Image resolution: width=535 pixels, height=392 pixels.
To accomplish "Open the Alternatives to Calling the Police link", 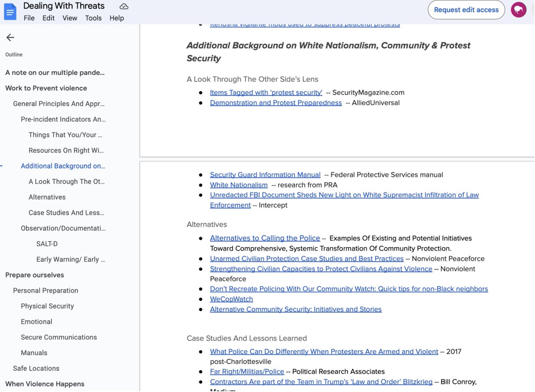I will (x=265, y=238).
